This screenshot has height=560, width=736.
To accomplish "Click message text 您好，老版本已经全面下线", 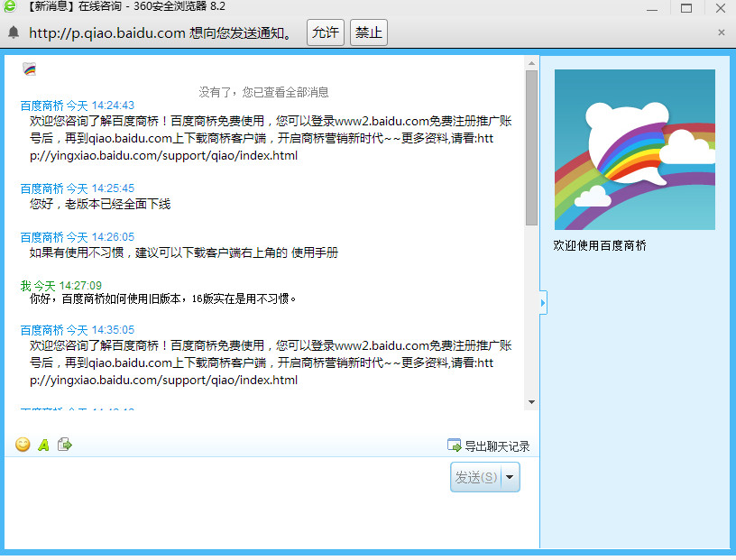I will point(100,204).
